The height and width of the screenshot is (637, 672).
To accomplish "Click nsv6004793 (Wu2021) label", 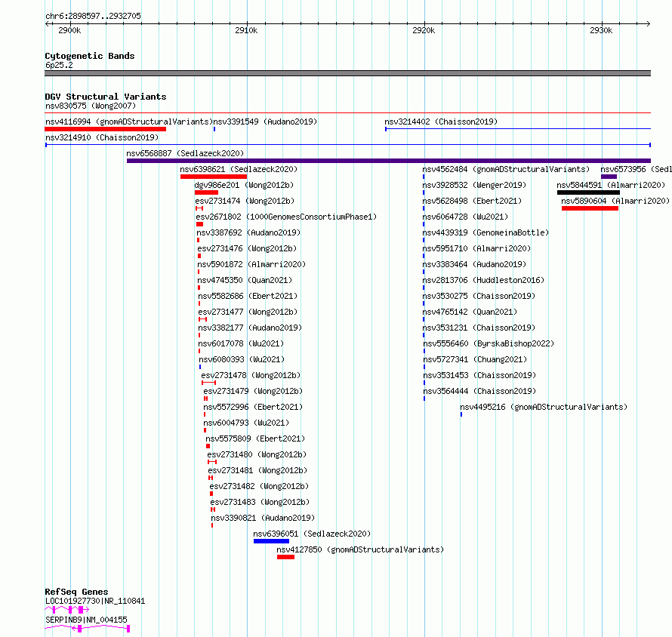I will (246, 423).
